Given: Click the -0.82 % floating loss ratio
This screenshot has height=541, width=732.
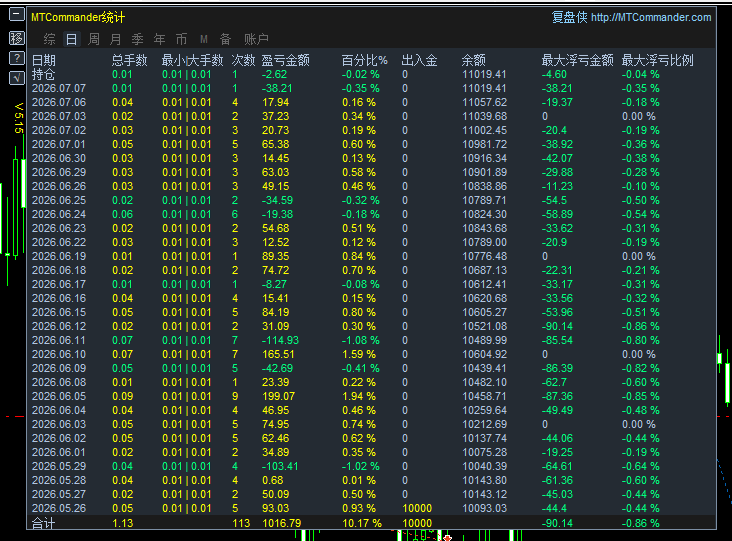Looking at the screenshot, I should 640,368.
